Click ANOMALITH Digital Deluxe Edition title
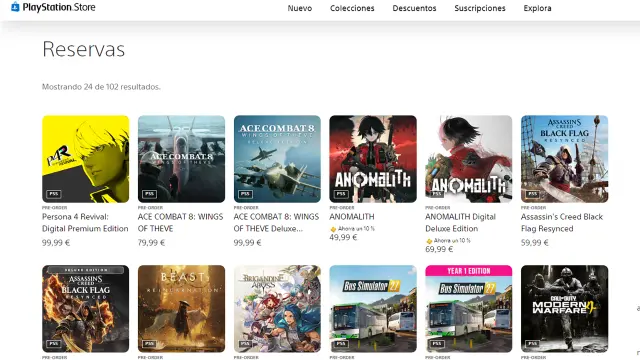 pos(460,222)
